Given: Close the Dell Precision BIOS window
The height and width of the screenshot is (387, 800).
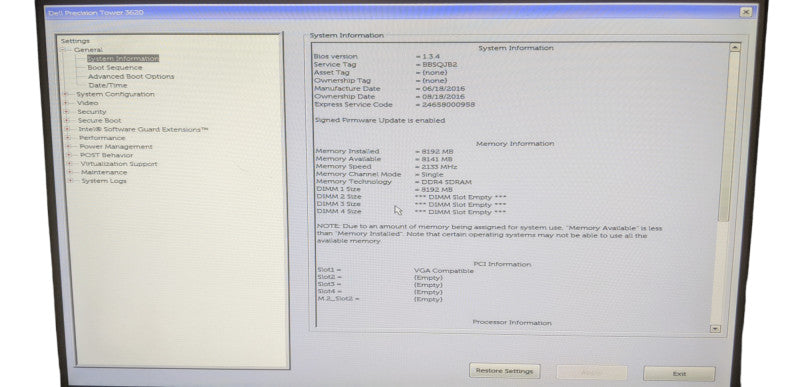Looking at the screenshot, I should point(745,12).
